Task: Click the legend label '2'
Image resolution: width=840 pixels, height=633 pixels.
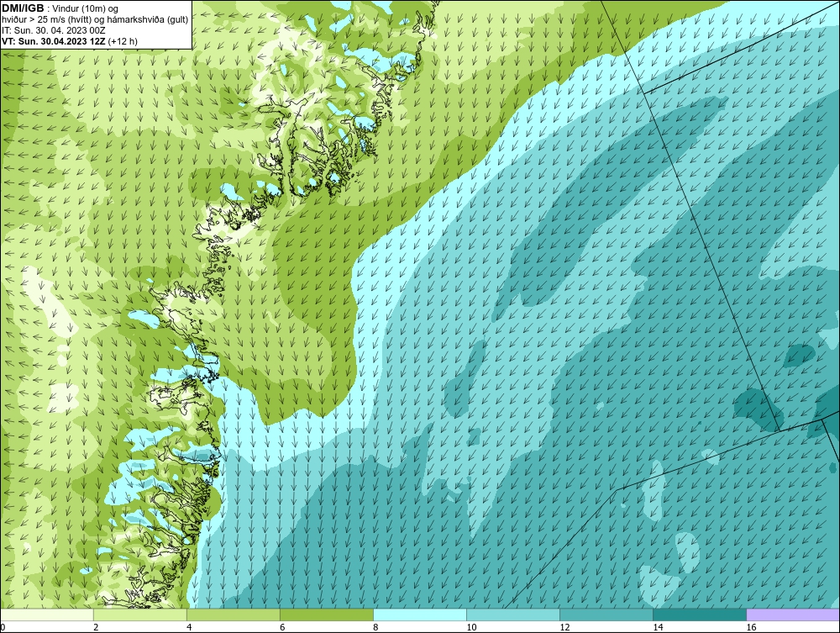Action: pyautogui.click(x=96, y=627)
